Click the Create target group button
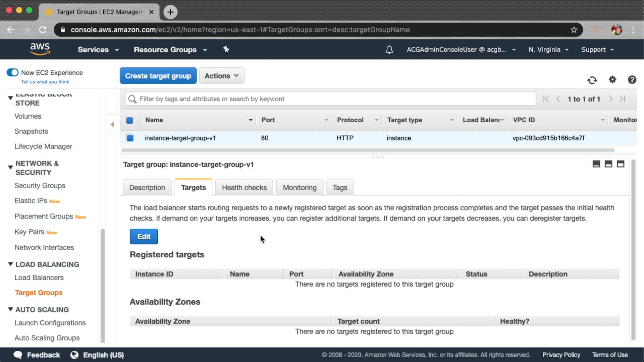The image size is (644, 362). [158, 76]
